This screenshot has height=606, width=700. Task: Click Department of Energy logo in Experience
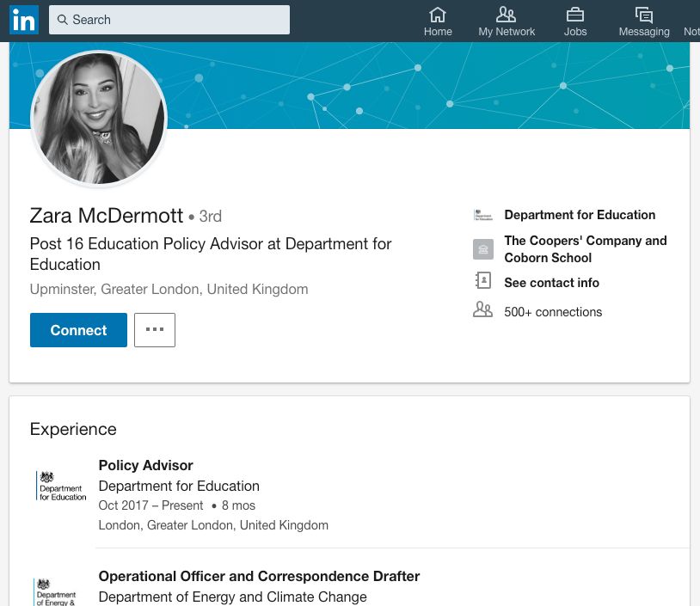(56, 592)
